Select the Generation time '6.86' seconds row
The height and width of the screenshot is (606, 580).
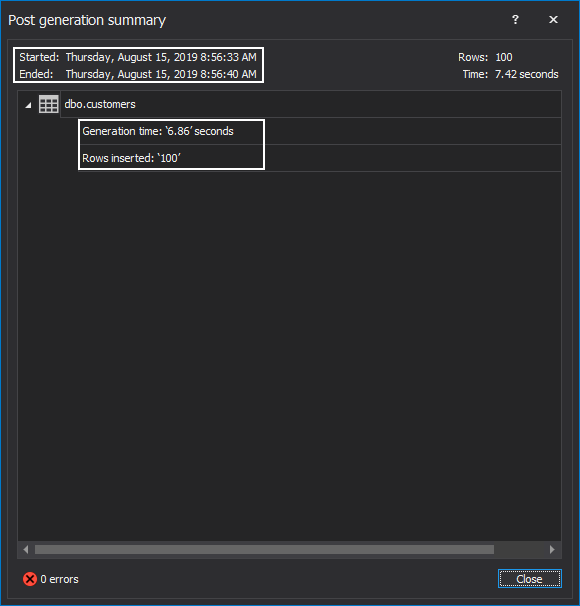pos(320,131)
